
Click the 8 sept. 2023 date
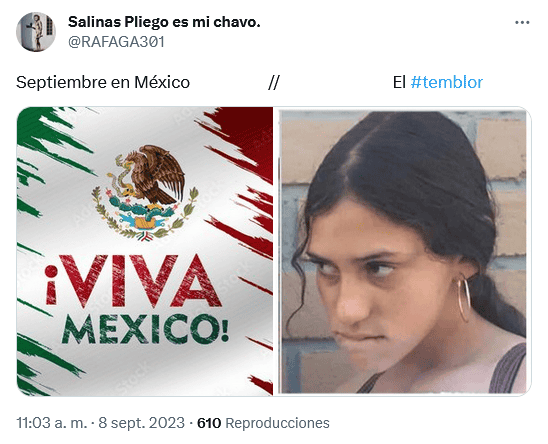click(x=141, y=423)
